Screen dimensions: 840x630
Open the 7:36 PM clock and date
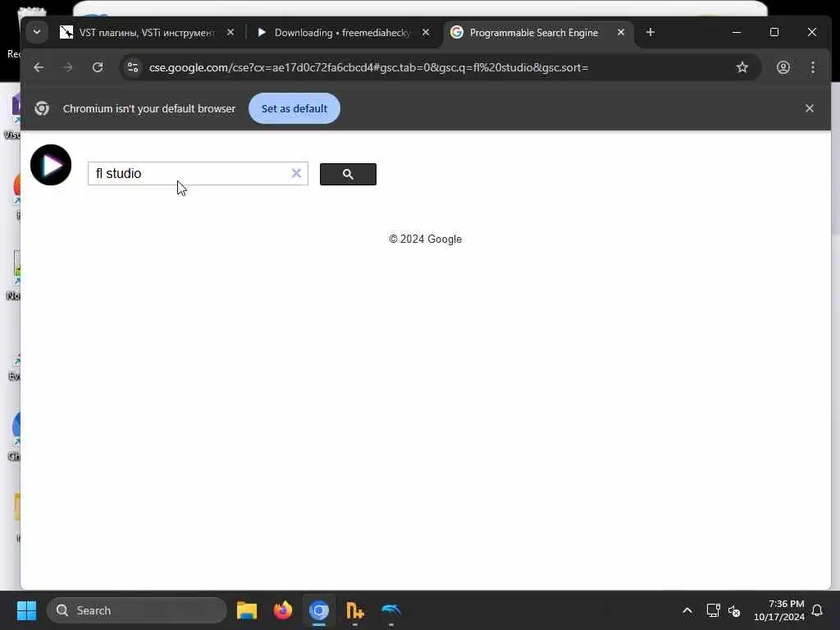(x=779, y=610)
